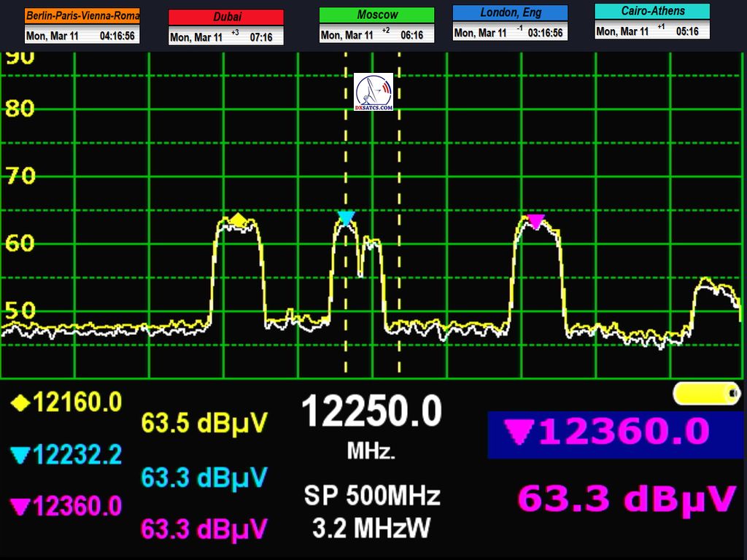Select the magenta 12360.0 entry in the marker list
Viewport: 747px width, 560px height.
(66, 506)
